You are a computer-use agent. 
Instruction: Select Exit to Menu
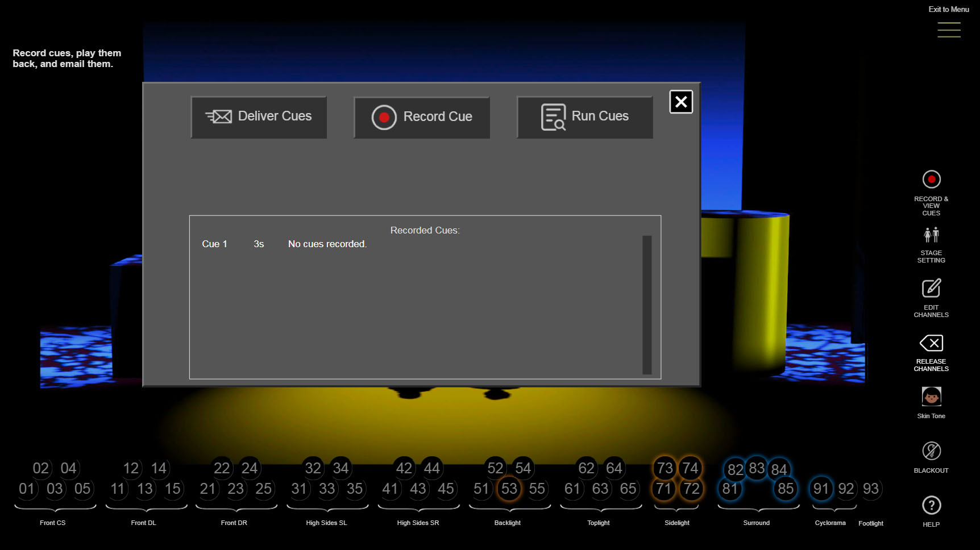point(948,9)
